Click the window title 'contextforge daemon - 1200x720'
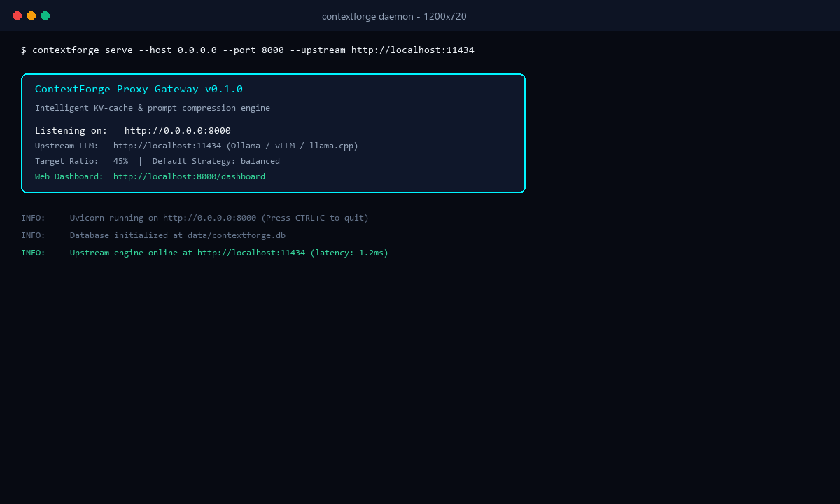 (x=394, y=16)
